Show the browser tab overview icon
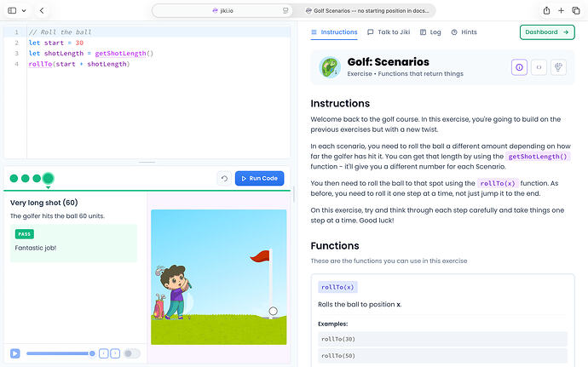588x367 pixels. pos(576,10)
